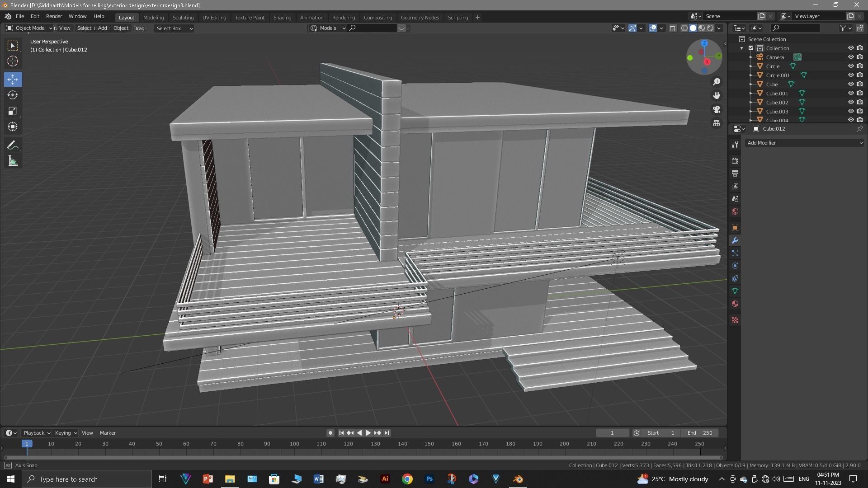Switch to the Geometry Nodes workspace tab
The height and width of the screenshot is (488, 868).
pos(420,17)
